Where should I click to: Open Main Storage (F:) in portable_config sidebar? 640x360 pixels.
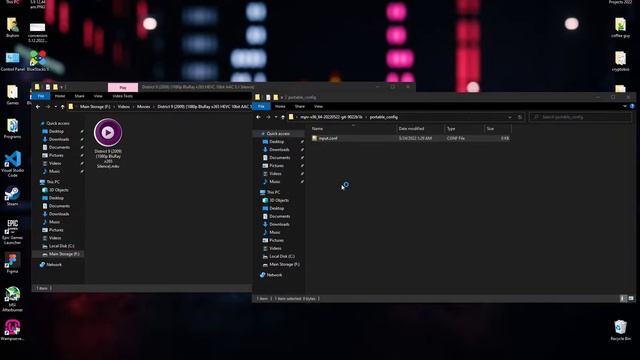[284, 264]
